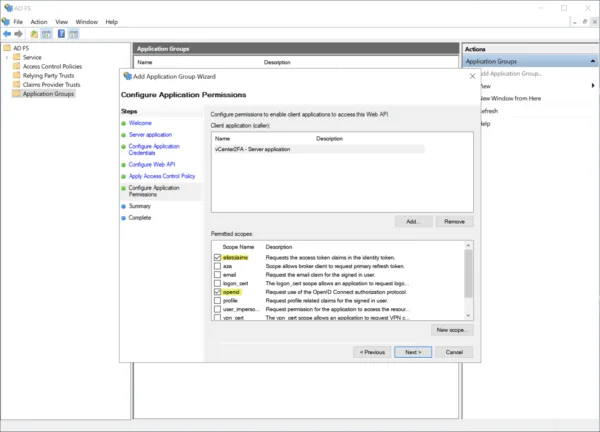Toggle Show/Hide Action Pane toolbar icon

point(73,34)
